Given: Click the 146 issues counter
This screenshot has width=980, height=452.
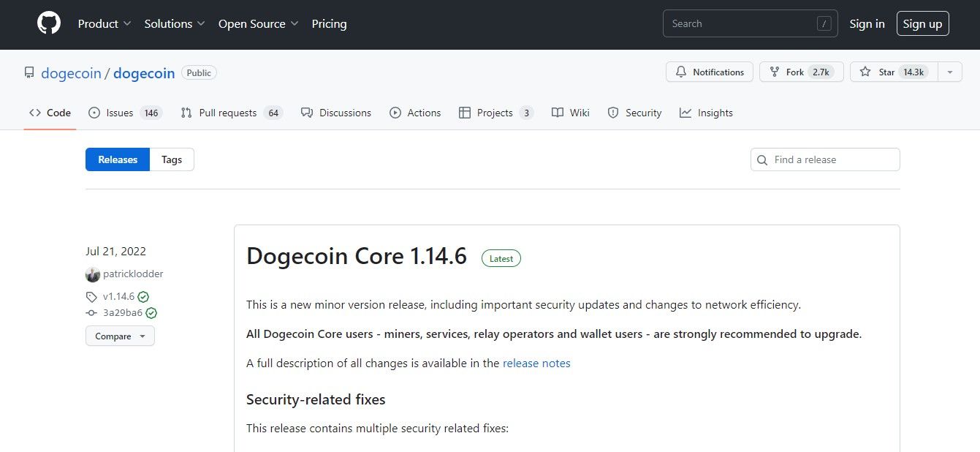Looking at the screenshot, I should [x=151, y=113].
